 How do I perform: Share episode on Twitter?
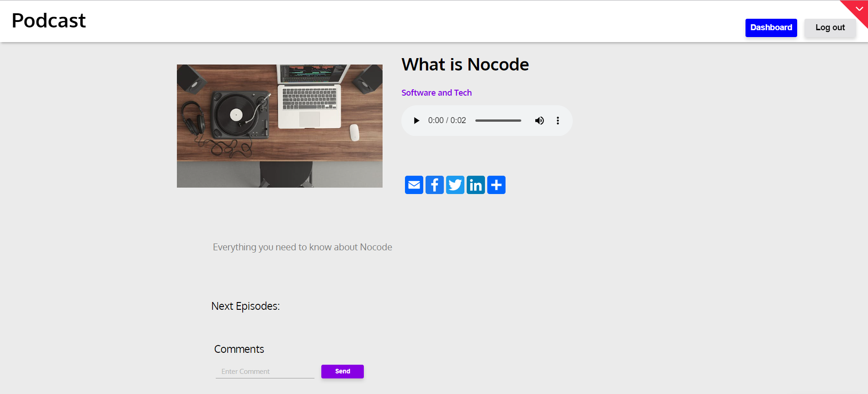(455, 185)
